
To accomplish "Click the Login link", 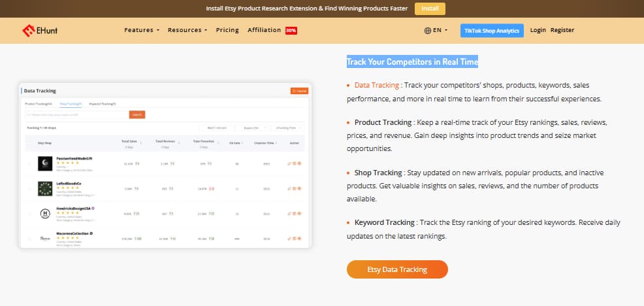I will (x=538, y=30).
